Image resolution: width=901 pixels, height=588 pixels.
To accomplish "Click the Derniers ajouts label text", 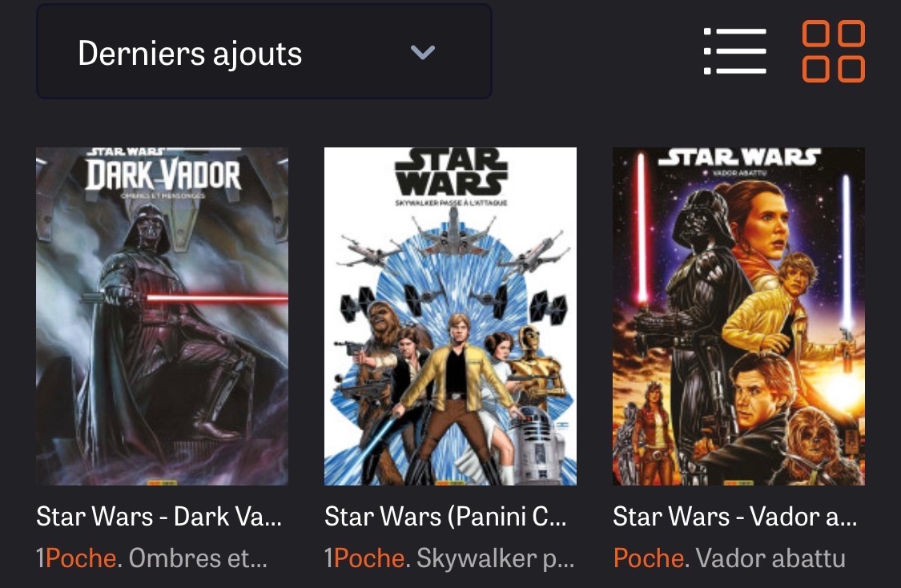I will point(190,54).
